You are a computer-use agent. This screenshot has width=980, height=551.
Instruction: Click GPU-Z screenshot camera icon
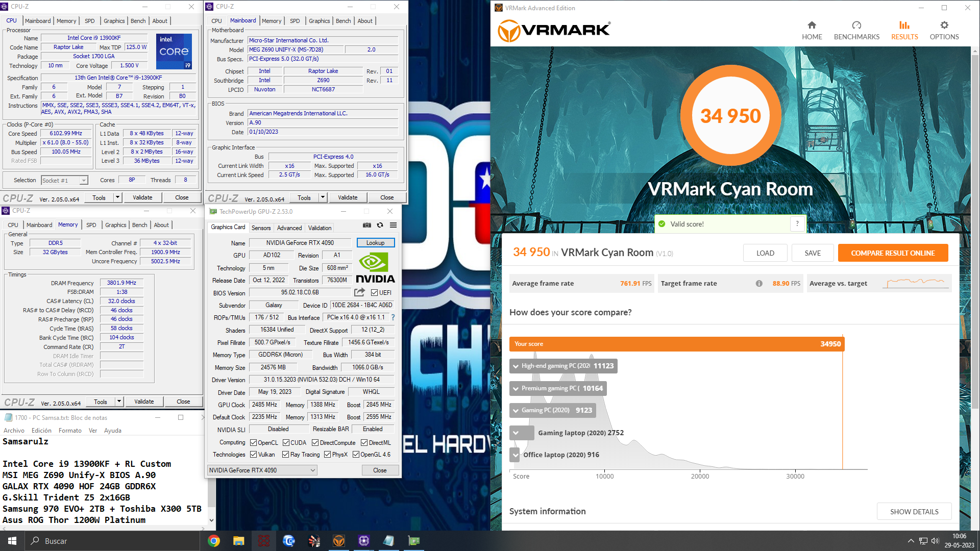click(x=366, y=225)
